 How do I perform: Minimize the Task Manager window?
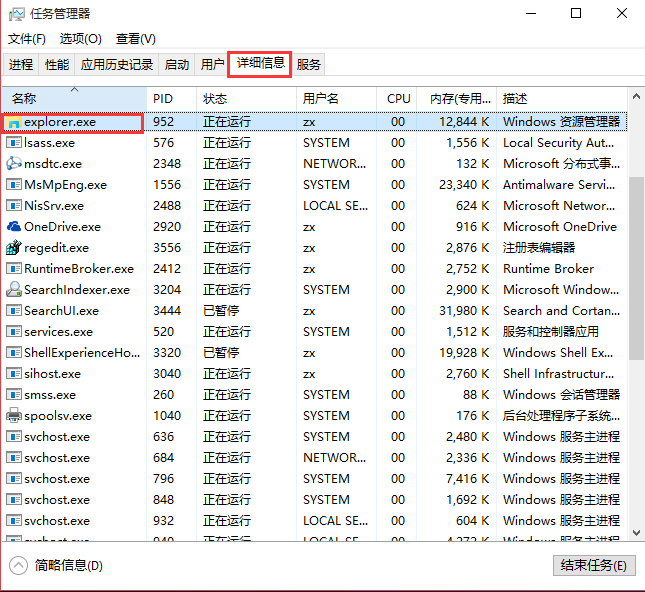point(531,14)
